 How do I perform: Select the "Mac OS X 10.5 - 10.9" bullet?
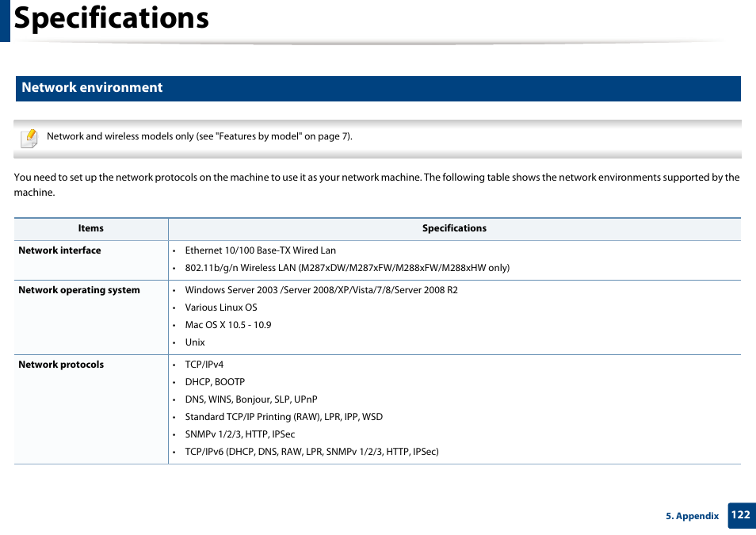[228, 325]
